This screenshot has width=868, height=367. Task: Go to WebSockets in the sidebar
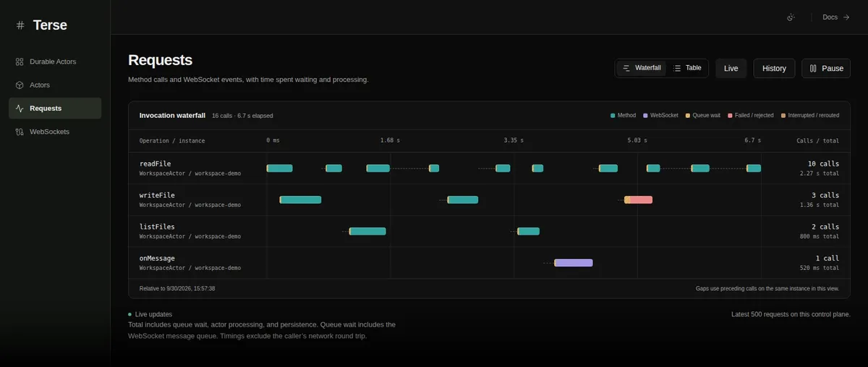(55, 132)
